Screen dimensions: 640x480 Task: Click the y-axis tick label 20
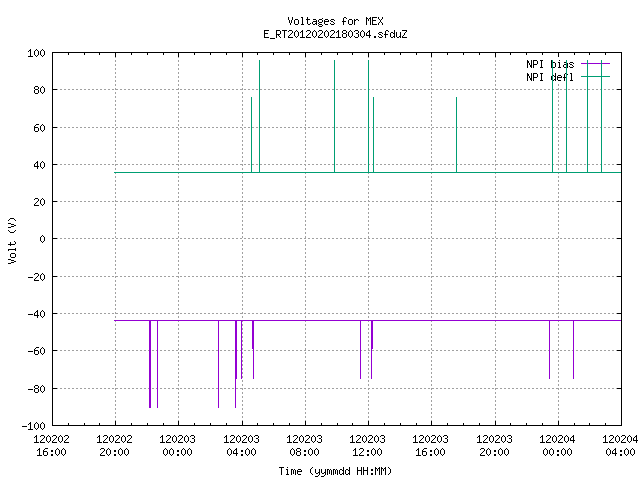(39, 202)
